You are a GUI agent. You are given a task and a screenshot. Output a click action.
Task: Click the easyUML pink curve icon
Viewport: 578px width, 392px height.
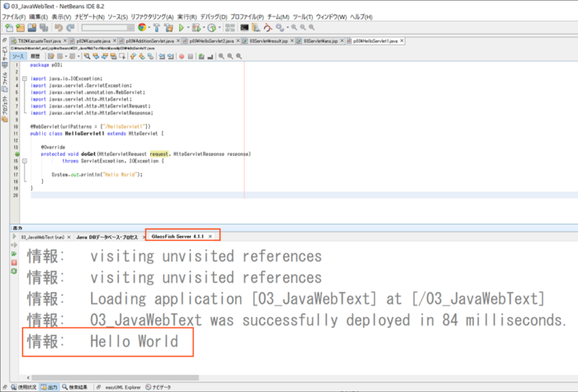tap(268, 27)
